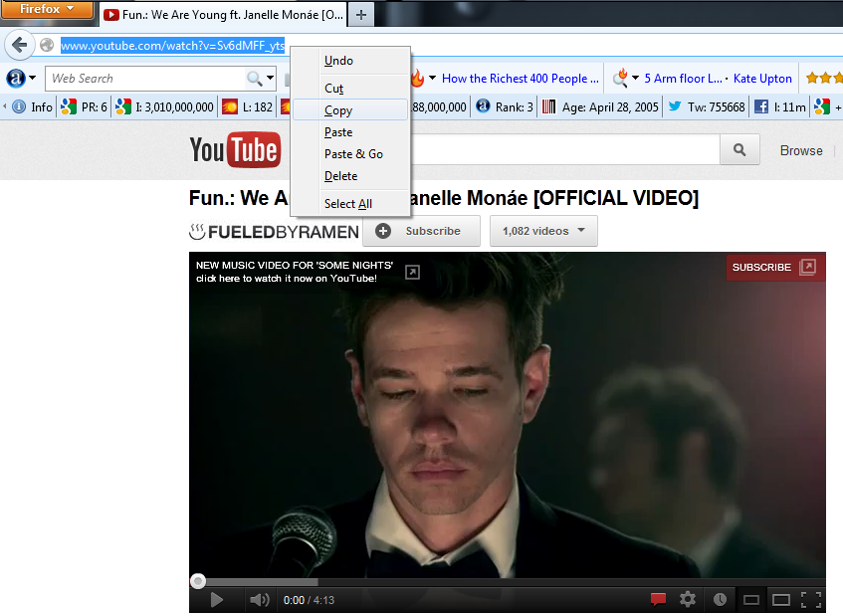Click the YouTube logo
The image size is (843, 616).
click(235, 150)
